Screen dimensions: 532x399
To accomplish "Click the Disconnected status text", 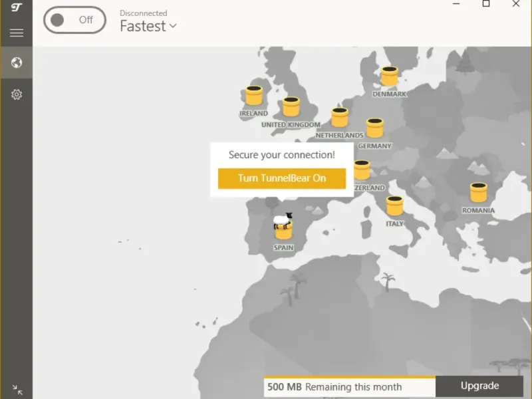I will point(143,13).
